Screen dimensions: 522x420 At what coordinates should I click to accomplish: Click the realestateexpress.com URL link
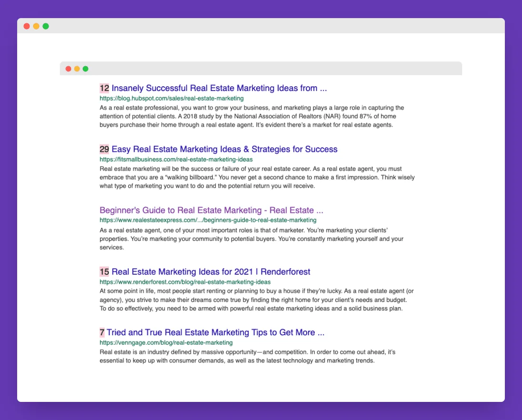[x=208, y=220]
